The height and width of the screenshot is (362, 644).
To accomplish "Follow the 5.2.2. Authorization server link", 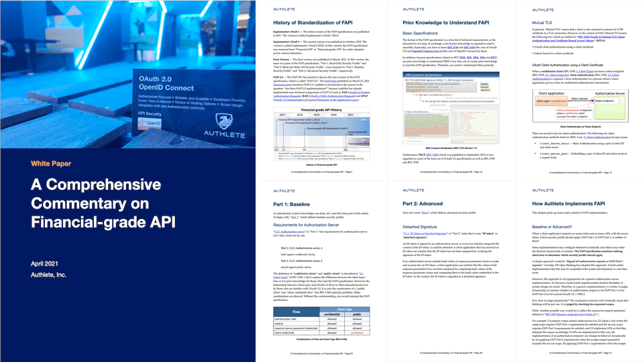I will [289, 231].
